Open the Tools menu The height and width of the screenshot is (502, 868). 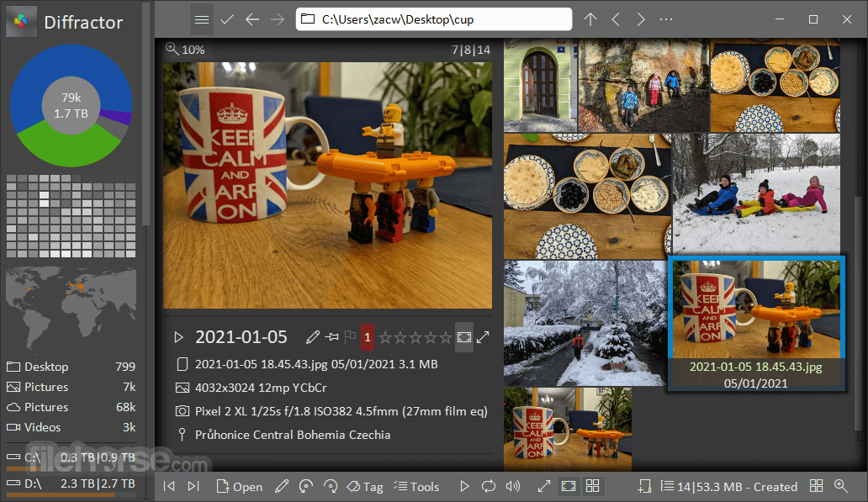tap(416, 487)
